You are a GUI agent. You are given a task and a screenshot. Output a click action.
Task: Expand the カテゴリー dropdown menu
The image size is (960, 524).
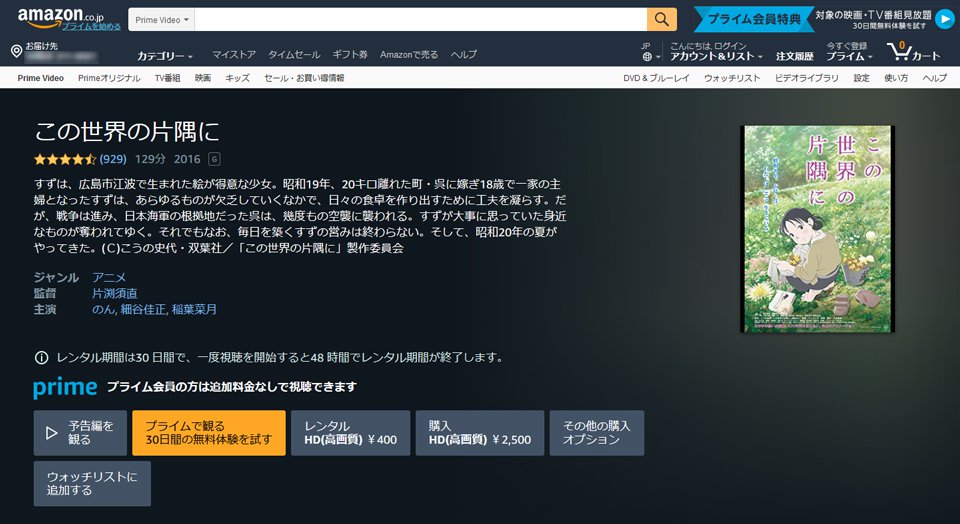(x=165, y=55)
